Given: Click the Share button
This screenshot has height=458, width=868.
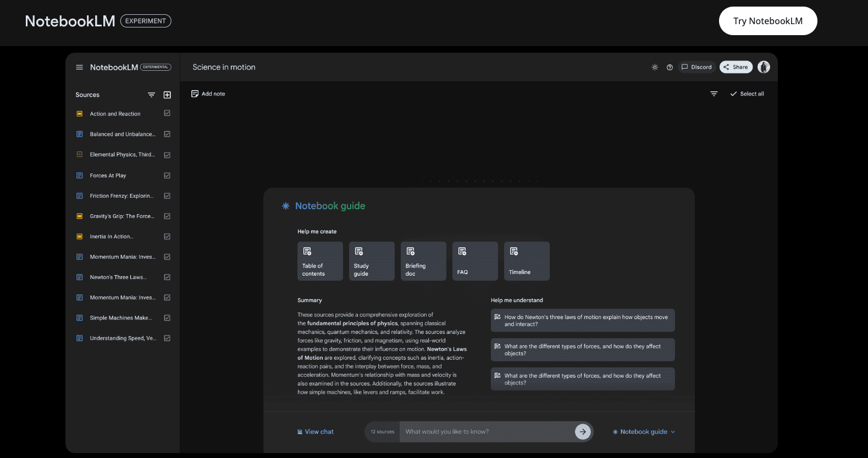Looking at the screenshot, I should coord(736,67).
